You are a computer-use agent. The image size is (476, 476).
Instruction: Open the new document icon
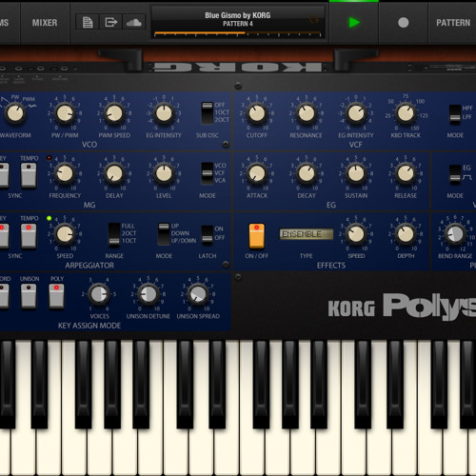[88, 22]
